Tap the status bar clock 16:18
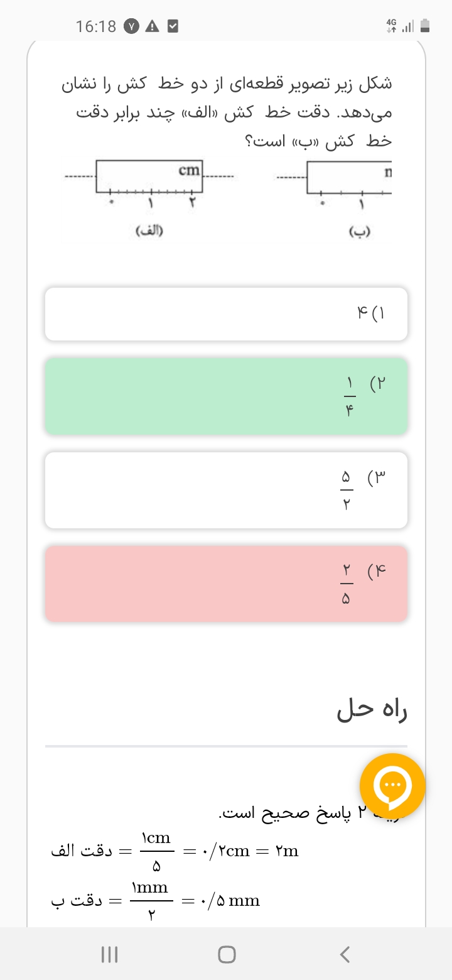 point(96,26)
